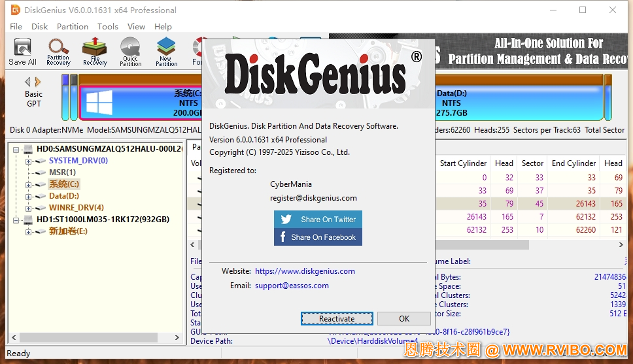Screen dimensions: 633x364
Task: Click the Ready status bar text
Action: (18, 353)
